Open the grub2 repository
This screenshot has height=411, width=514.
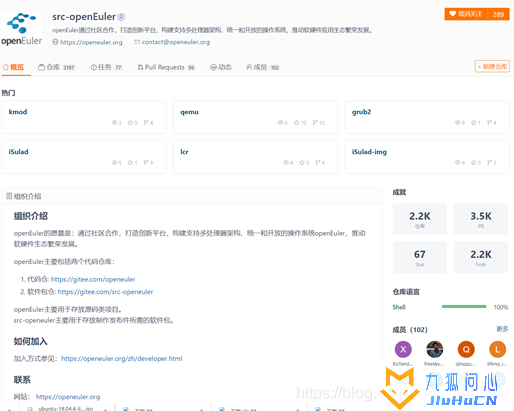[x=361, y=112]
